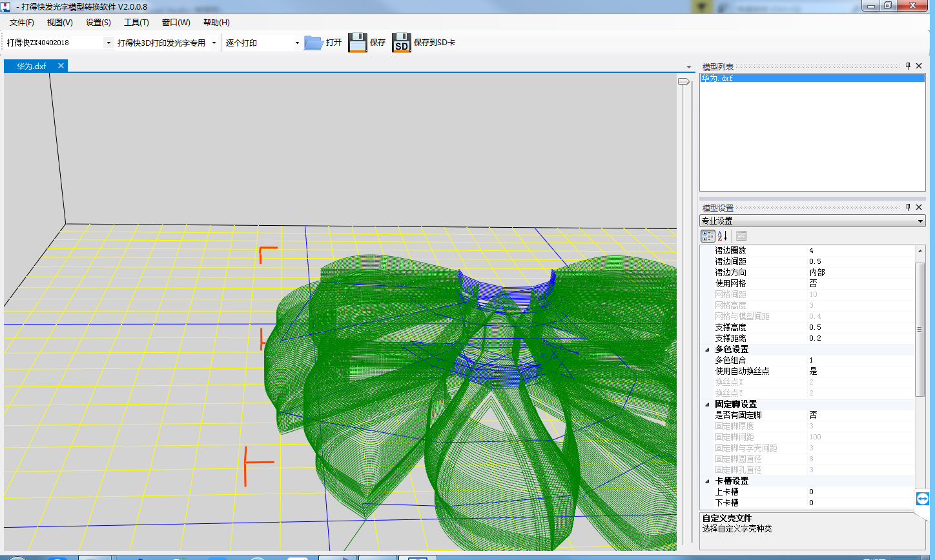This screenshot has width=935, height=560.
Task: Select the 支撑距离 value 0.2
Action: coord(861,338)
